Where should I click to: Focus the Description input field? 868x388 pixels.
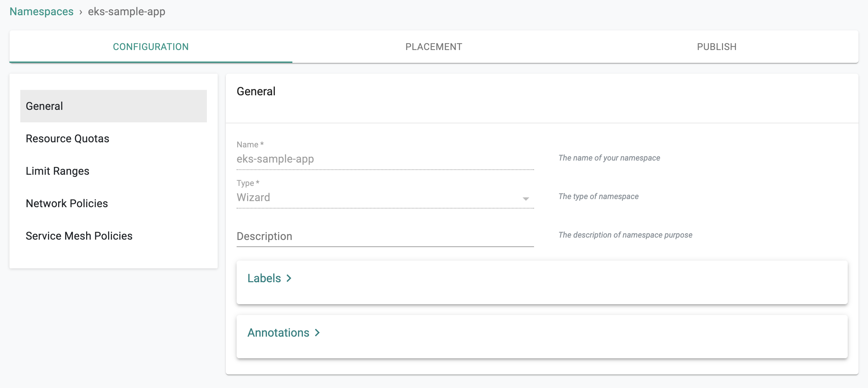coord(385,236)
